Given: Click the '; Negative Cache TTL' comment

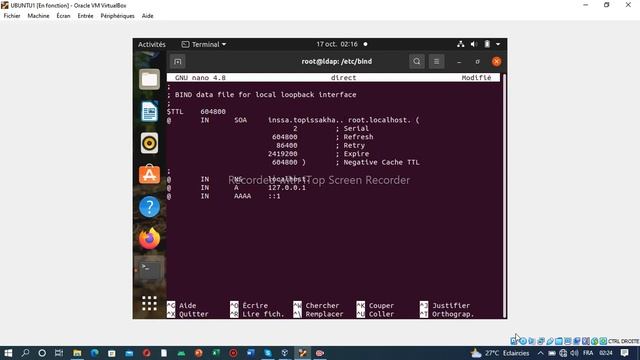Looking at the screenshot, I should point(378,162).
